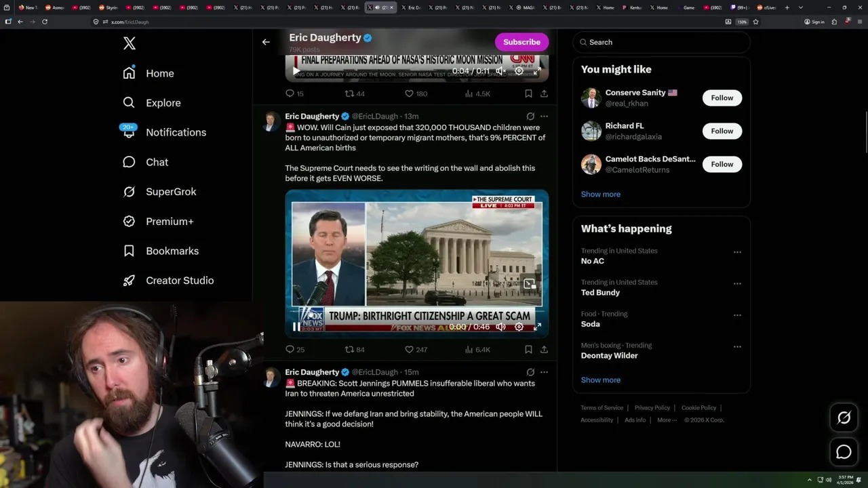Screen dimensions: 868x488
Task: Reload the page in browser
Action: tap(45, 22)
